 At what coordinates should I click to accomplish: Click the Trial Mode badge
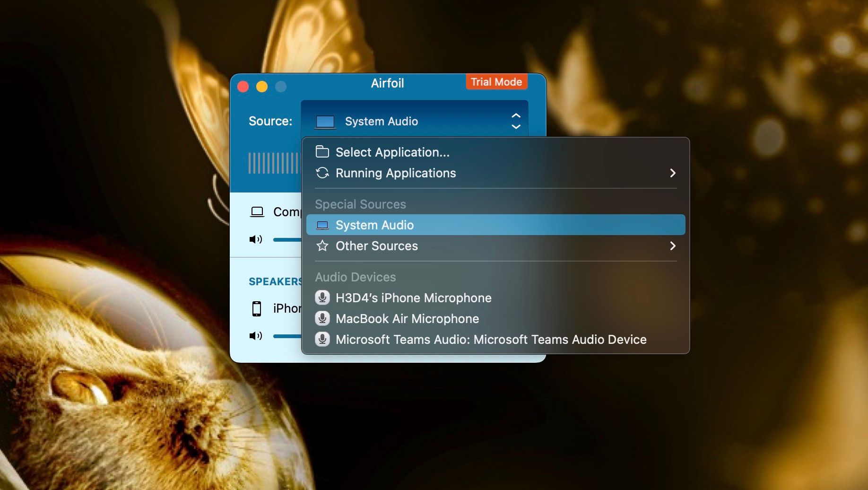tap(496, 82)
